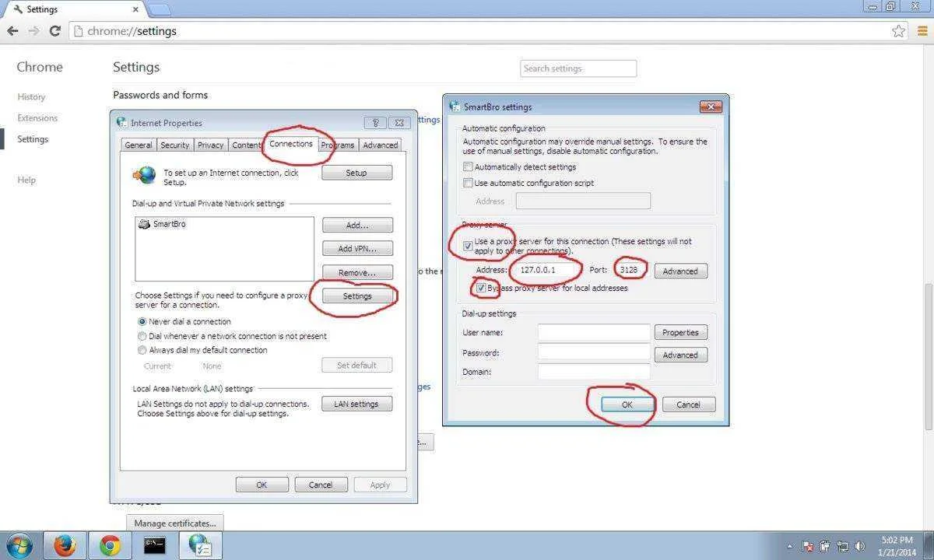This screenshot has height=560, width=934.
Task: Click Cancel in Internet Properties
Action: 321,485
